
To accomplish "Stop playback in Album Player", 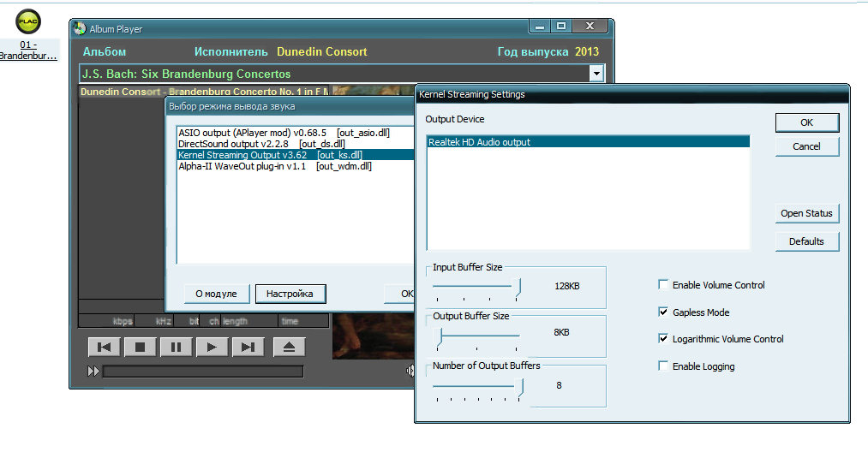I will (140, 347).
